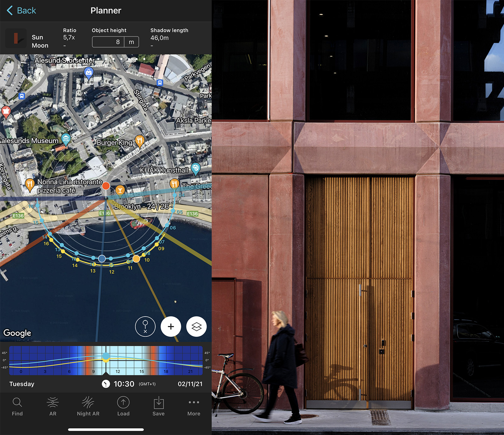This screenshot has width=504, height=435.
Task: Tap the add pin plus button
Action: [x=170, y=327]
